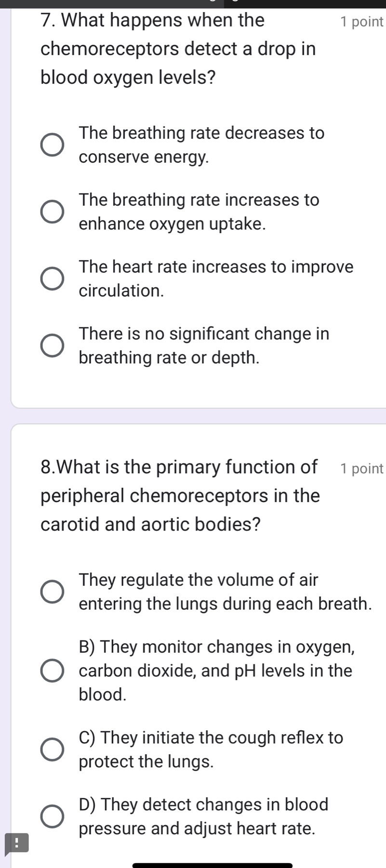This screenshot has width=386, height=868.
Task: Select 'They regulate the volume of air' option
Action: coord(52,591)
